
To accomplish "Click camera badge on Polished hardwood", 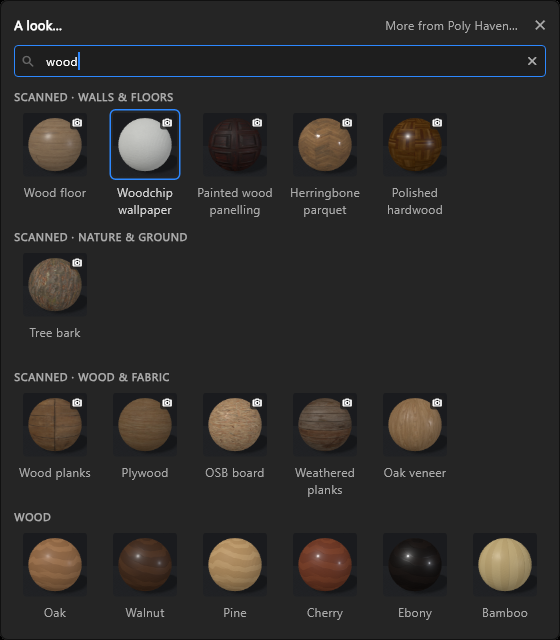I will (x=437, y=122).
